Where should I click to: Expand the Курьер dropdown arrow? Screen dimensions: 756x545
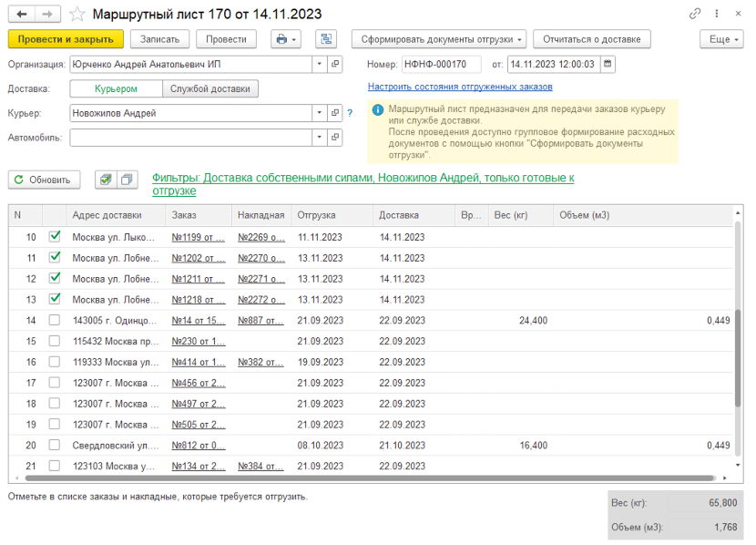[319, 113]
